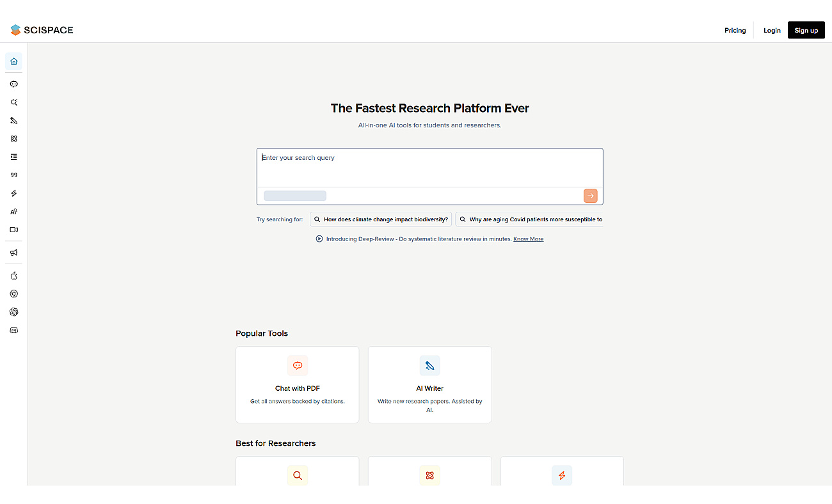Click 'Get all answers backed by citations' text

[298, 402]
